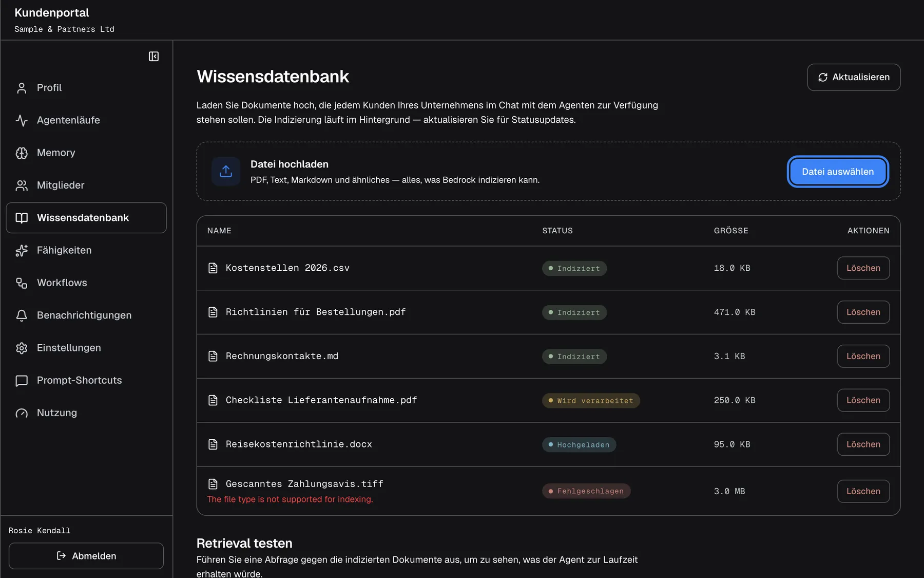Collapse the sidebar with the panel icon
Screen dimensions: 924x578
pos(153,57)
